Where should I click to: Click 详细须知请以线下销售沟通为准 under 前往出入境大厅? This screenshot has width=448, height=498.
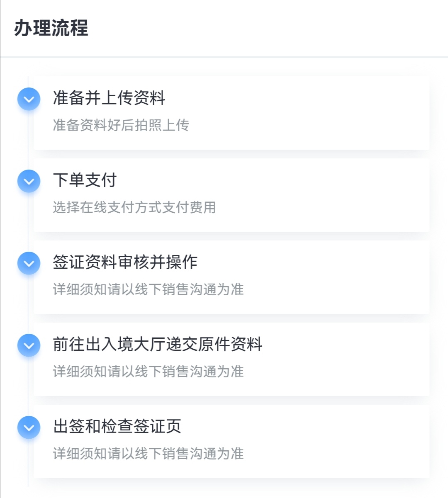(148, 371)
